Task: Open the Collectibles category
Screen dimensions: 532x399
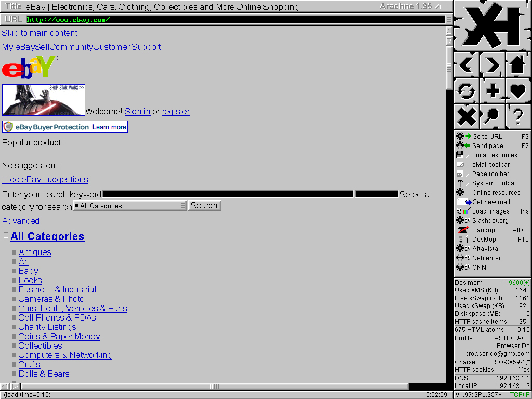Action: tap(41, 345)
